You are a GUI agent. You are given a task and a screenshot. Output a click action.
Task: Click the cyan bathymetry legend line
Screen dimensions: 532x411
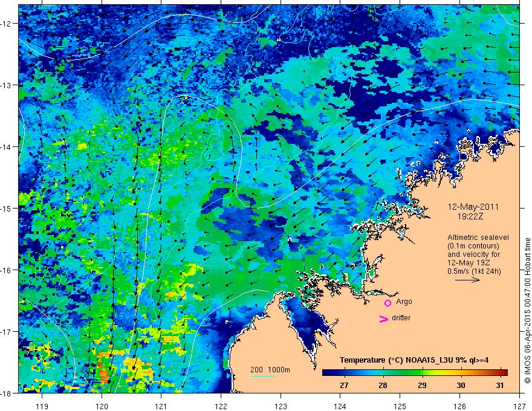[262, 376]
